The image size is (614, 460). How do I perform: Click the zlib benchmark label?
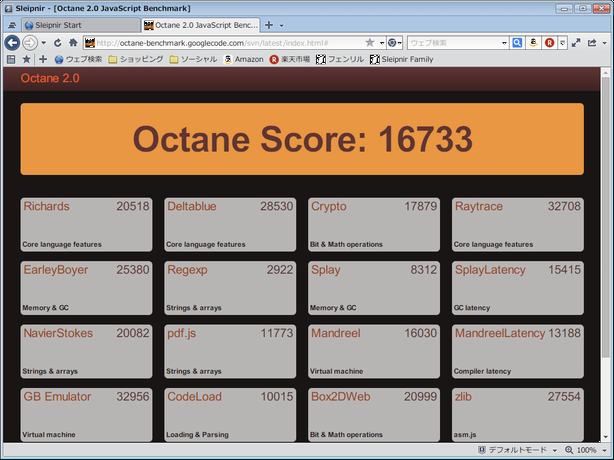tap(463, 397)
